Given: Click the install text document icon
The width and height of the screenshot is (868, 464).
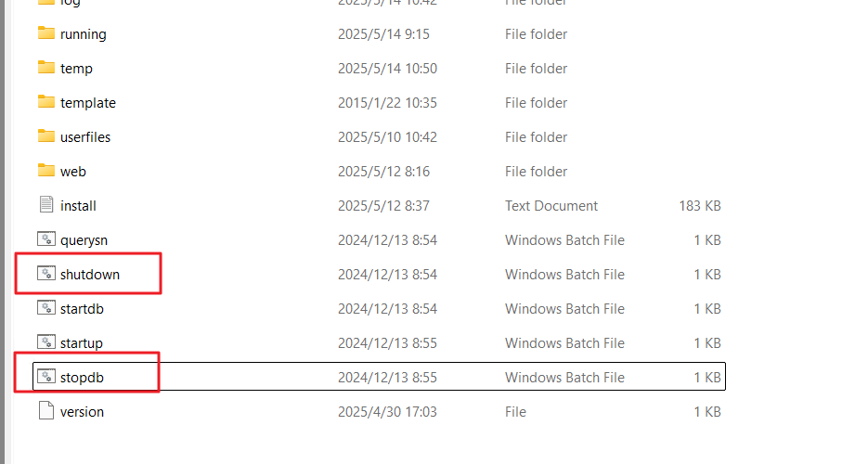Looking at the screenshot, I should pos(45,205).
